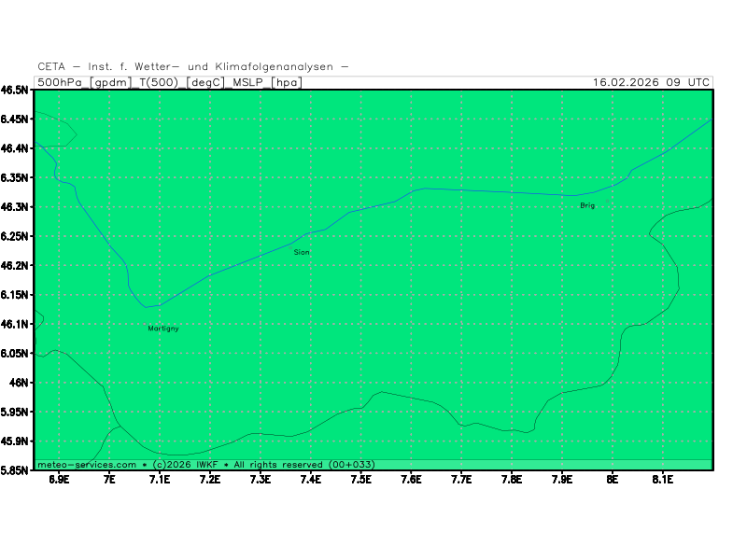Click the Brig city label
The height and width of the screenshot is (560, 747).
pos(586,205)
